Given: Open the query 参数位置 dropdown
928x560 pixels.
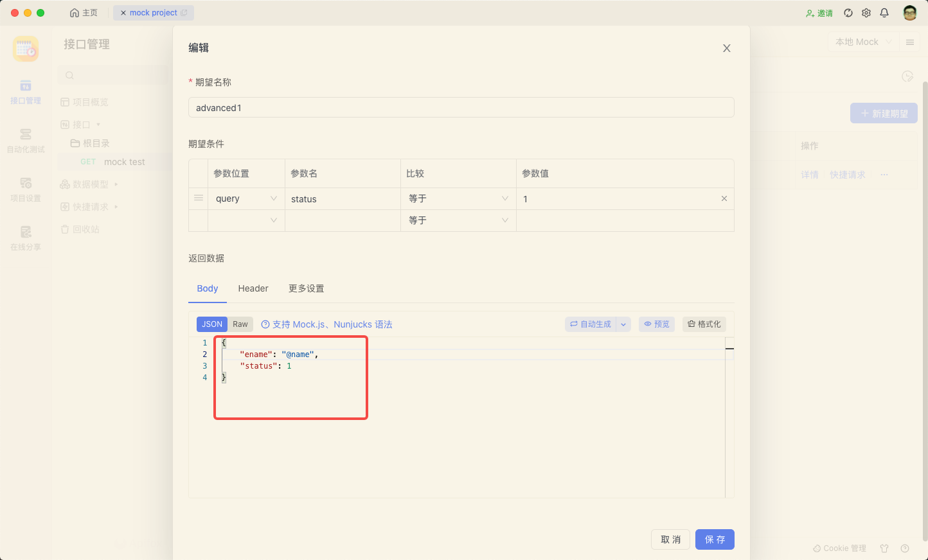Looking at the screenshot, I should (x=246, y=198).
